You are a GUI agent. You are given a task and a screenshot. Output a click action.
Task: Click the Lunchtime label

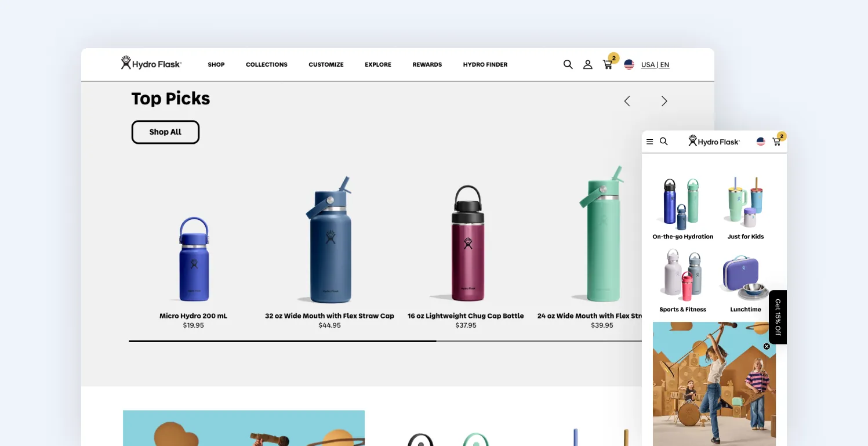point(746,310)
